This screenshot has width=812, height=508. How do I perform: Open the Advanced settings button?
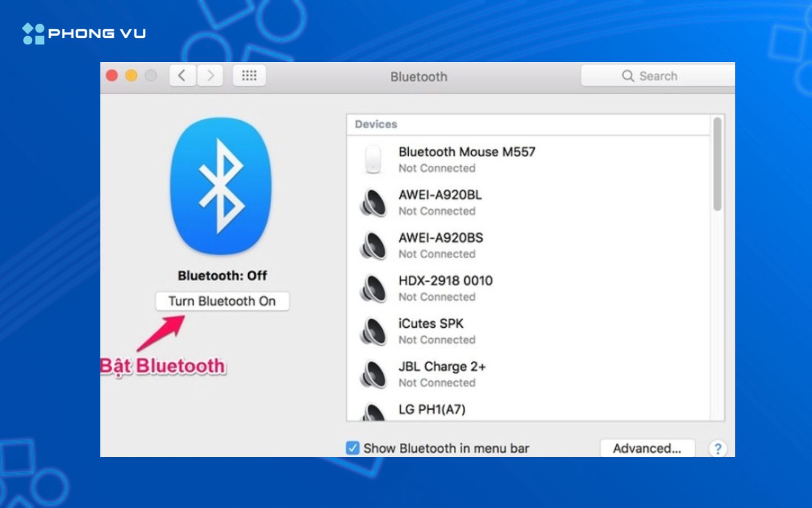[647, 448]
